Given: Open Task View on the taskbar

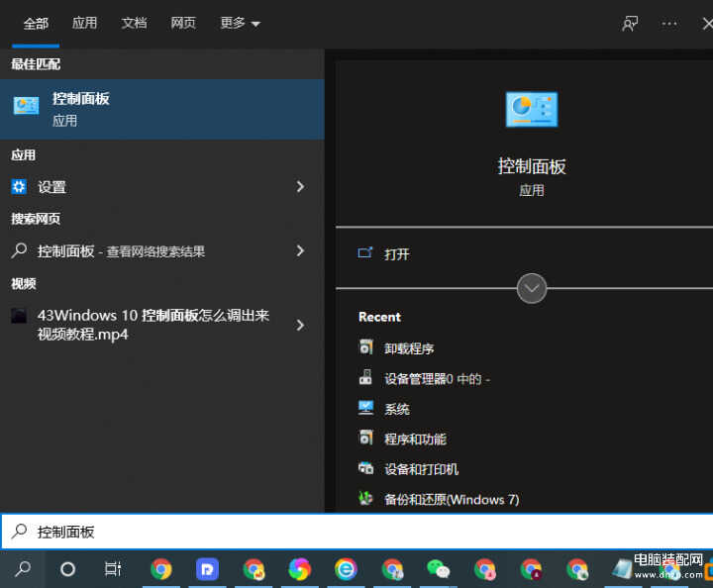Looking at the screenshot, I should point(113,569).
